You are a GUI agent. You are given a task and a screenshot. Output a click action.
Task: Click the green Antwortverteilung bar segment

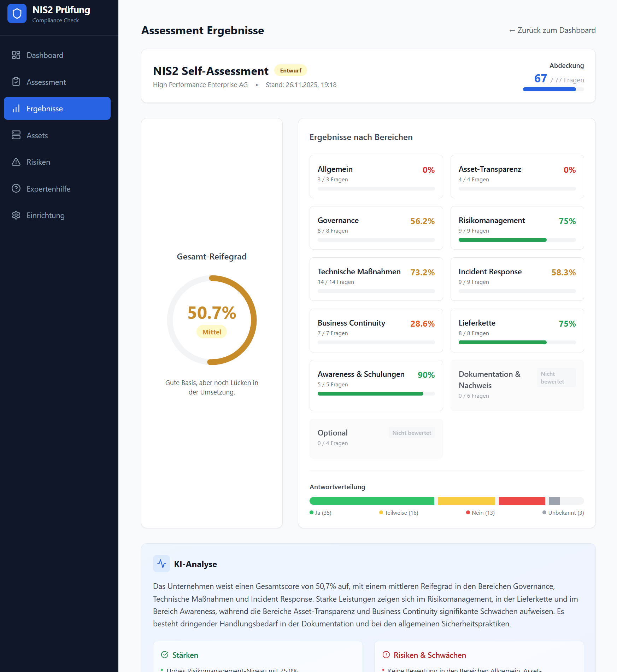point(371,501)
